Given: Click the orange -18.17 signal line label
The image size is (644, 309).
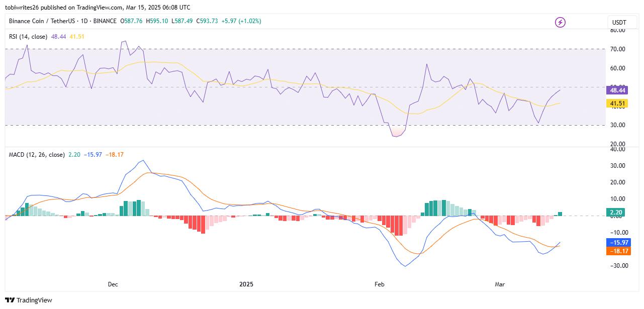Looking at the screenshot, I should (617, 251).
